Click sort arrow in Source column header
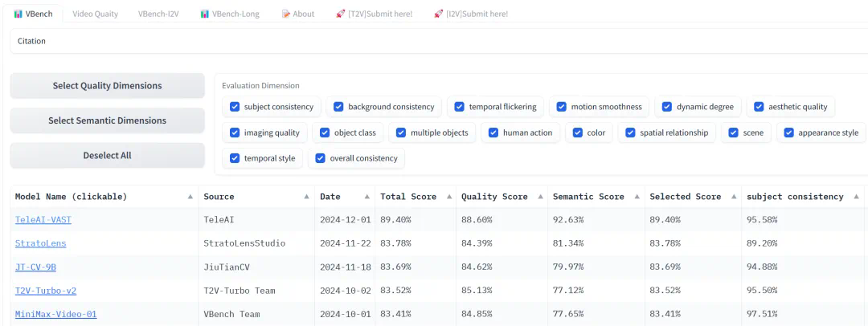This screenshot has height=326, width=868. point(307,197)
